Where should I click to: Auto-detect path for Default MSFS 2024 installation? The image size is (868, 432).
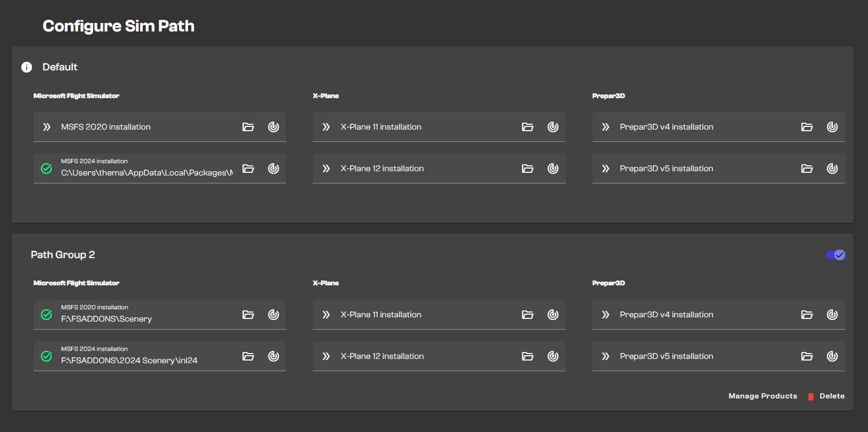click(273, 169)
